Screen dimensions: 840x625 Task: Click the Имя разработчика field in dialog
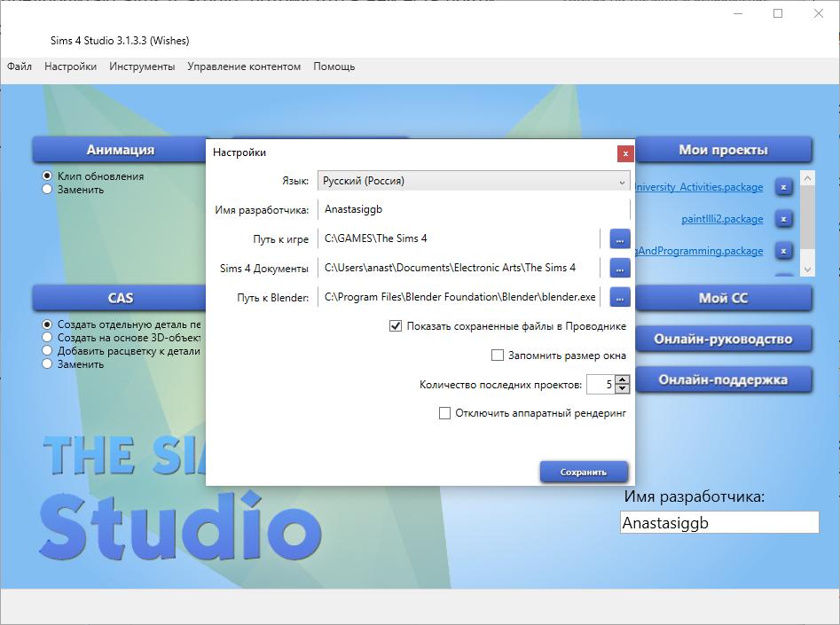(474, 210)
